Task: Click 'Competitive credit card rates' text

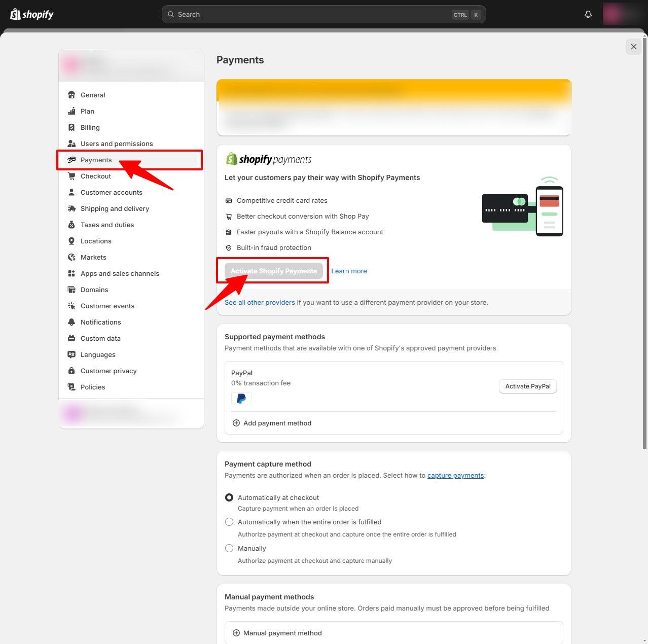Action: [x=282, y=200]
